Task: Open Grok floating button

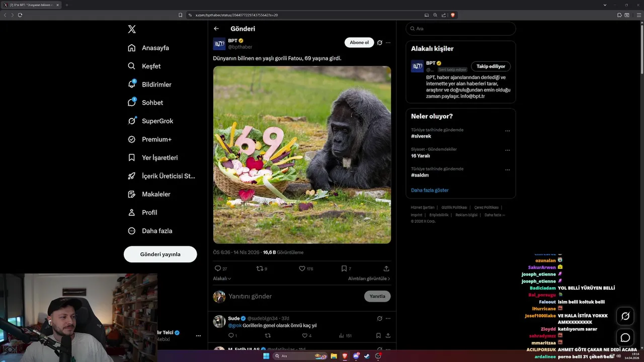Action: click(x=625, y=316)
